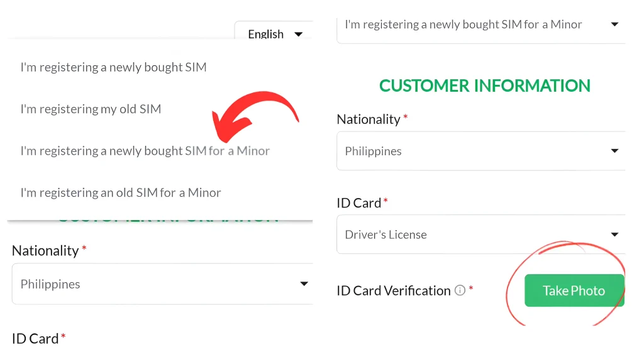Choose I'm registering a newly bought SIM for a Minor
Image resolution: width=644 pixels, height=362 pixels.
[x=144, y=151]
